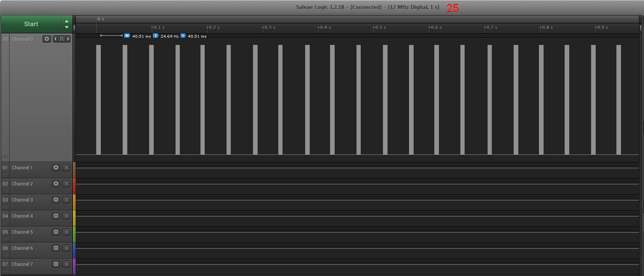644x276 pixels.
Task: Open Channel 1 settings gear
Action: 56,168
